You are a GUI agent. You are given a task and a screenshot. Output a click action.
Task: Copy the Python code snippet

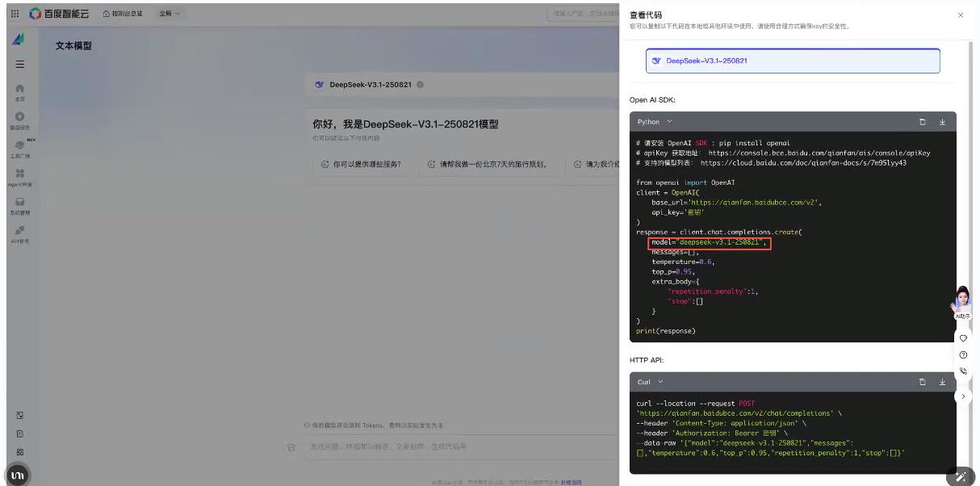point(923,122)
